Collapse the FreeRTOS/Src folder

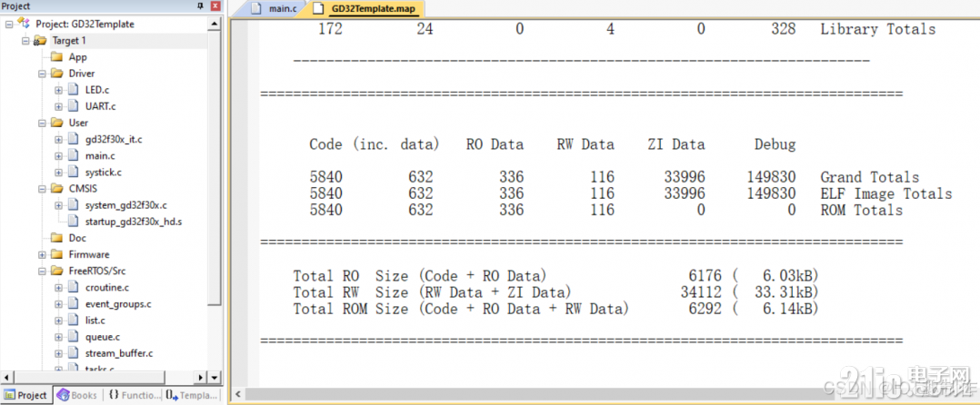42,272
